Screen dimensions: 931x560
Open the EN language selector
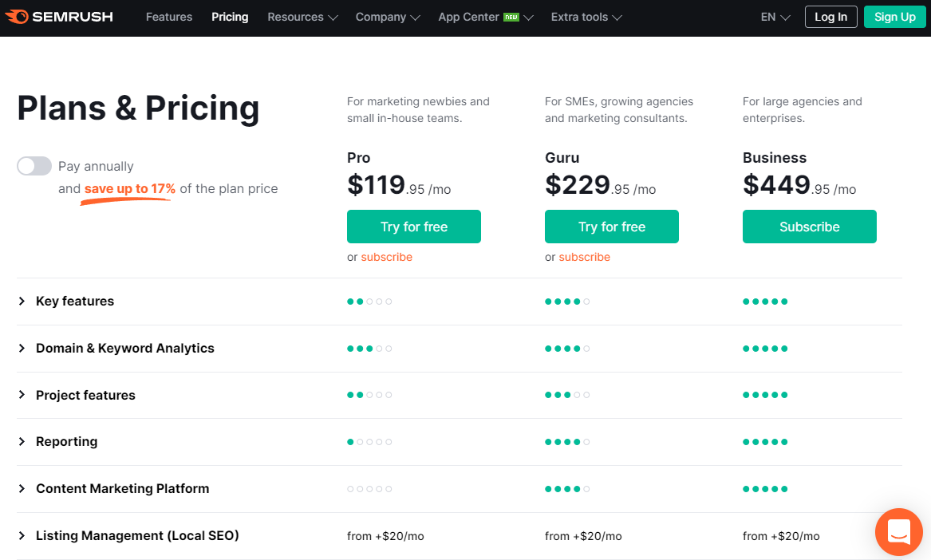(775, 17)
